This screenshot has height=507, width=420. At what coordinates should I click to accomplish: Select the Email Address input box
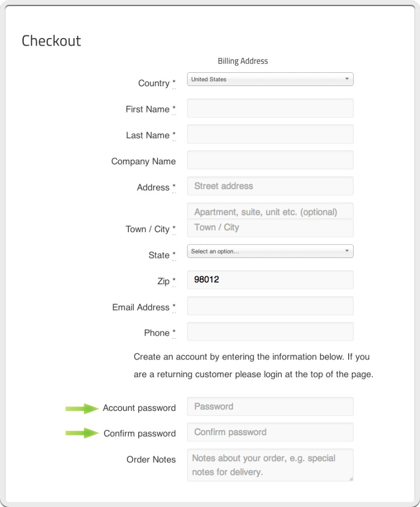coord(270,306)
